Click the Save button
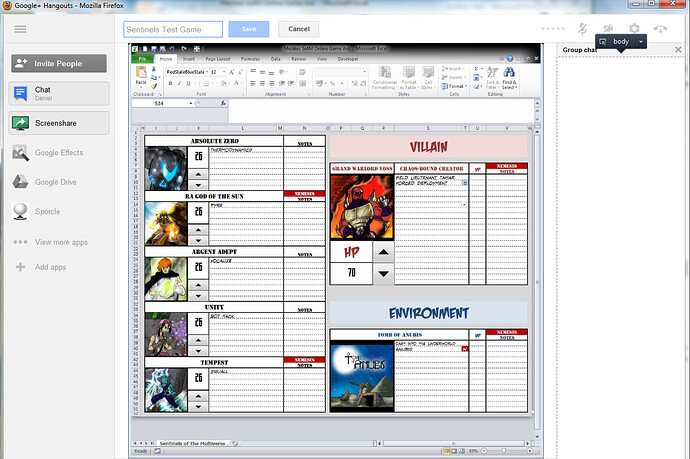This screenshot has width=690, height=459. tap(249, 29)
